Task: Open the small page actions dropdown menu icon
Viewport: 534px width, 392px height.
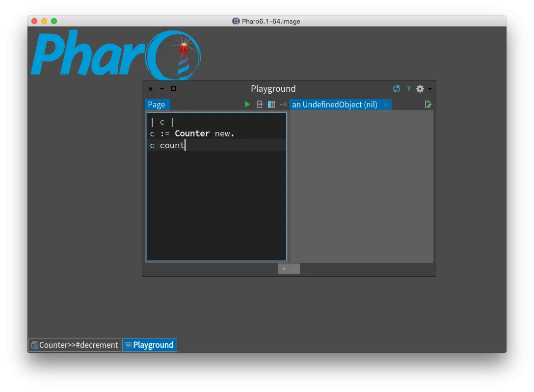Action: pyautogui.click(x=283, y=105)
